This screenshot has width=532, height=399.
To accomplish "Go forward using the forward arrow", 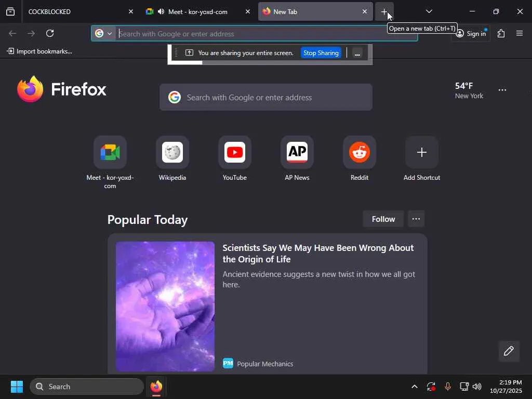I will point(31,33).
